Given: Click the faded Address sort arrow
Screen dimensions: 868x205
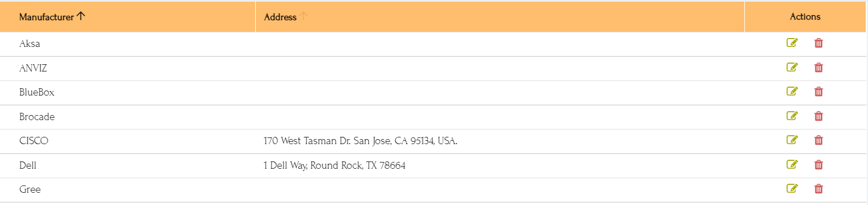Looking at the screenshot, I should (303, 16).
